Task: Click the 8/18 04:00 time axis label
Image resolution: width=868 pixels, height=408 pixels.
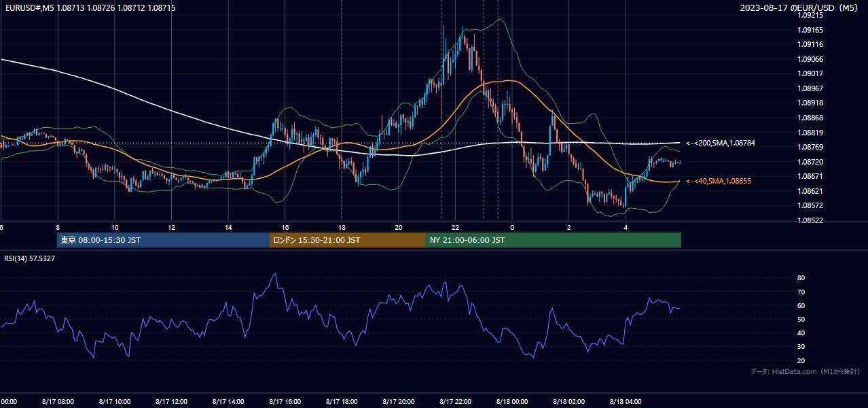Action: coord(626,401)
